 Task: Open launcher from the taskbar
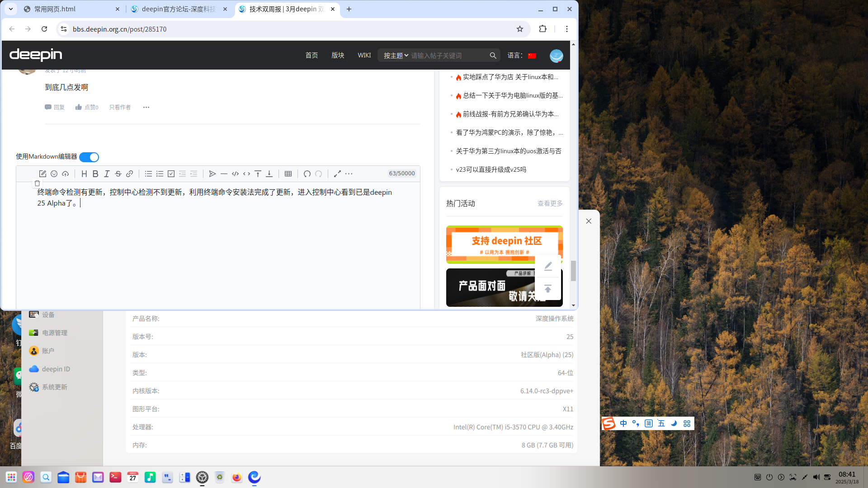click(11, 477)
